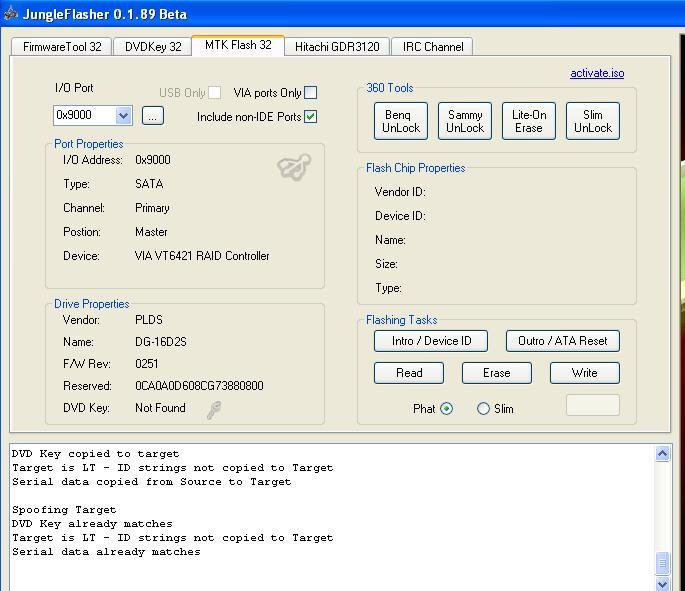Click the ellipsis browse button next to port
Image resolution: width=685 pixels, height=591 pixels.
tap(152, 116)
